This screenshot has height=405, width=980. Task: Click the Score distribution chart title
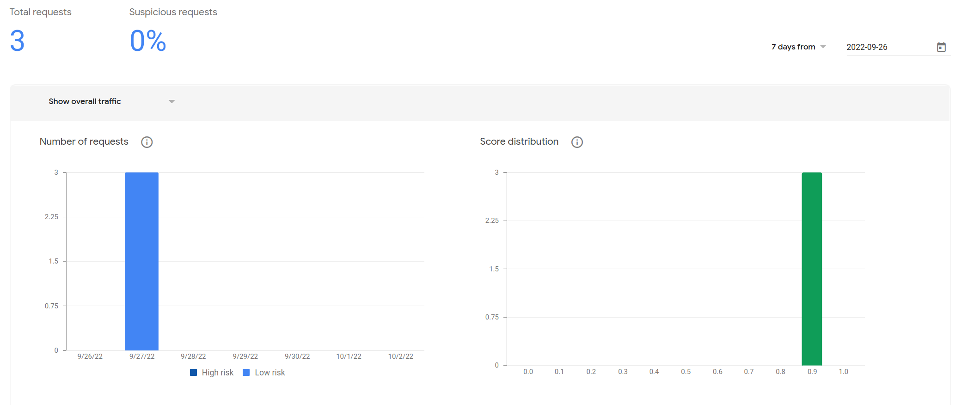[519, 141]
